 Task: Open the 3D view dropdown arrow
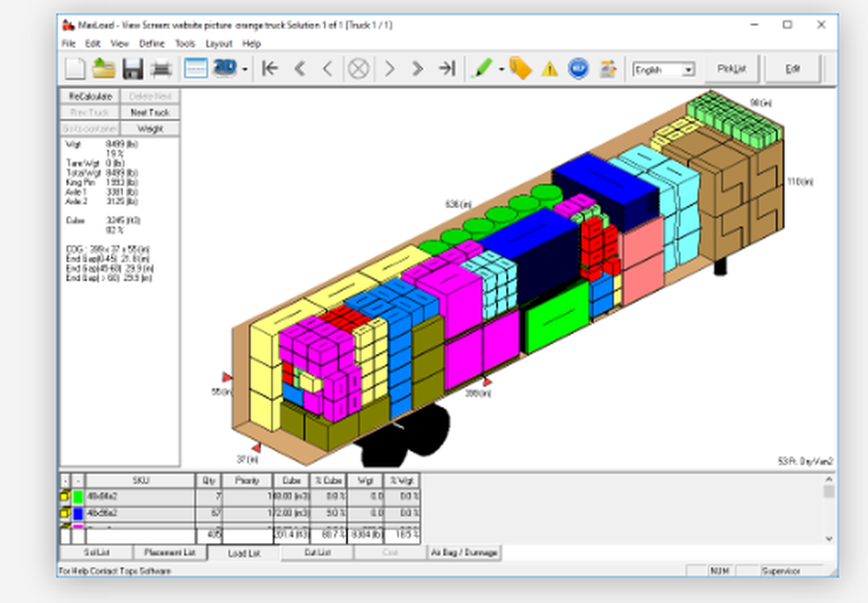pyautogui.click(x=245, y=69)
